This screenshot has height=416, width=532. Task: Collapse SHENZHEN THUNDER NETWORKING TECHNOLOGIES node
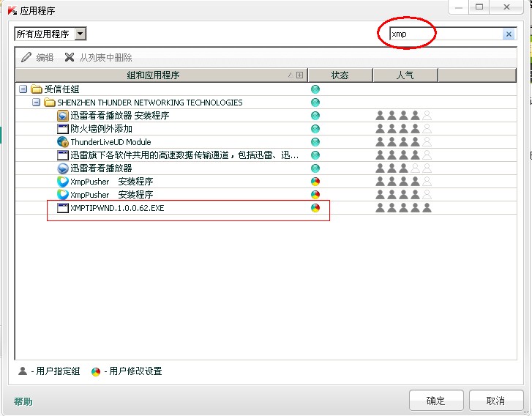coord(37,103)
